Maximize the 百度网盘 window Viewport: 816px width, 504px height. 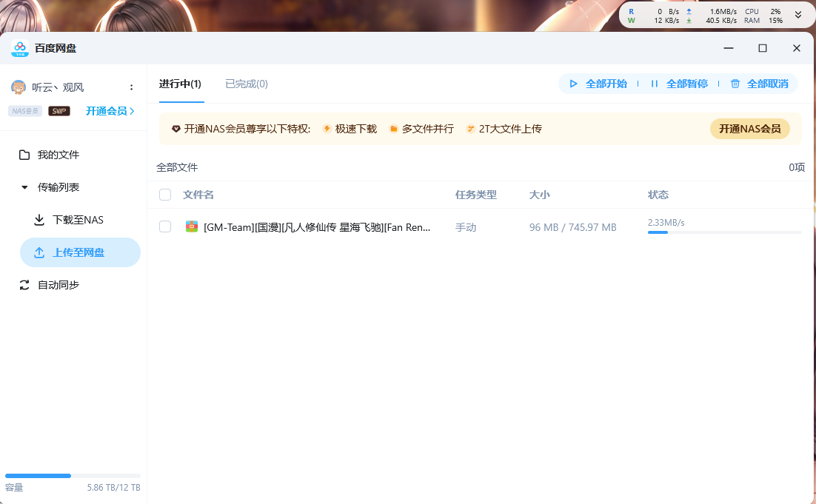point(763,48)
